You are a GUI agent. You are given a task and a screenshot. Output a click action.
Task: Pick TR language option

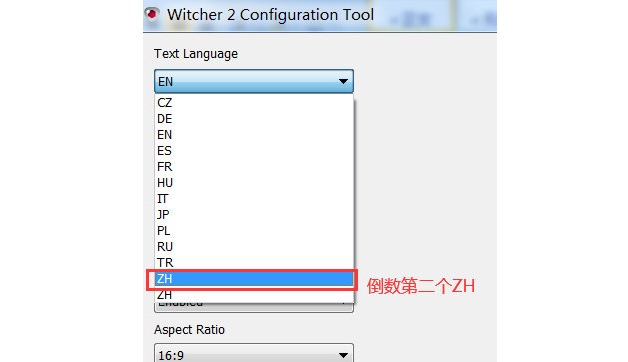(x=254, y=263)
